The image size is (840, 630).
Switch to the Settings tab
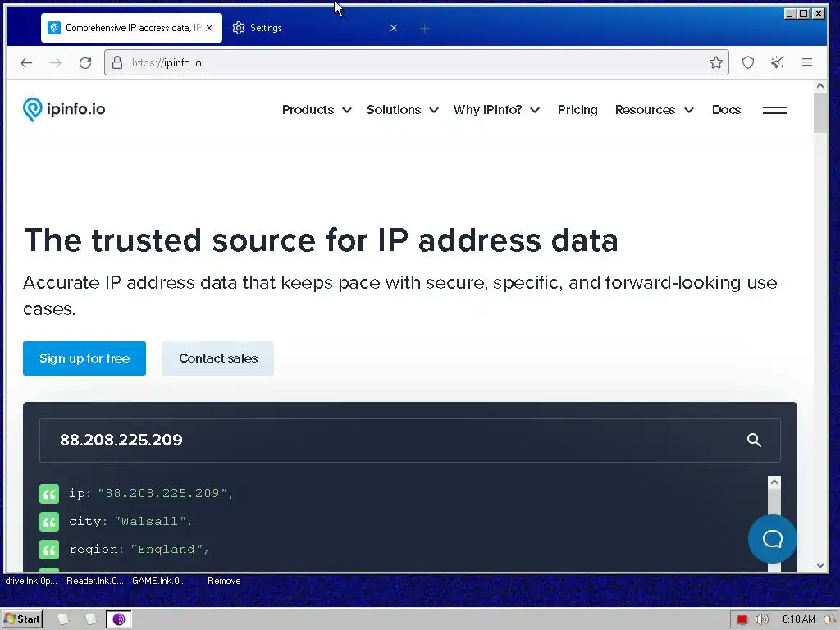[316, 28]
